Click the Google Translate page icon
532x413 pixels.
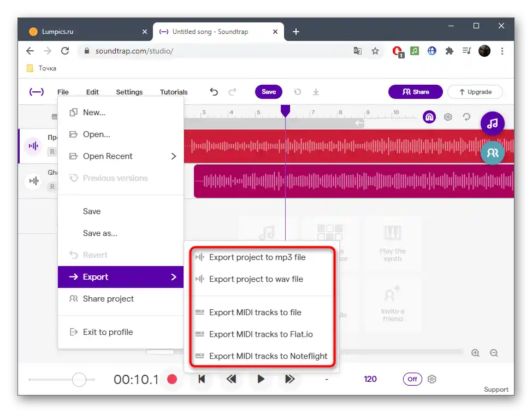pos(357,51)
